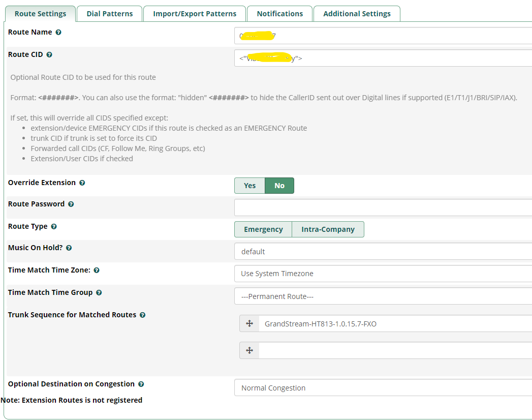Click Route Password help icon
This screenshot has height=420, width=532.
coord(71,204)
